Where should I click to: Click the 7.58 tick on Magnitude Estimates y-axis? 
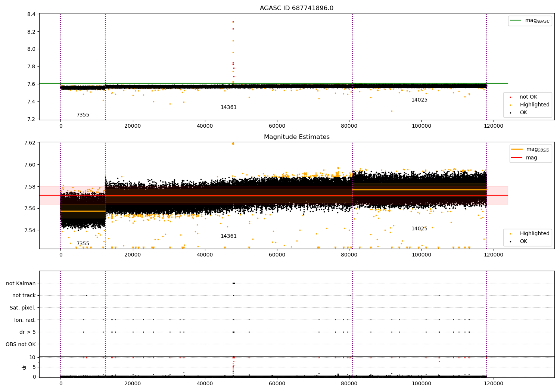tap(30, 186)
